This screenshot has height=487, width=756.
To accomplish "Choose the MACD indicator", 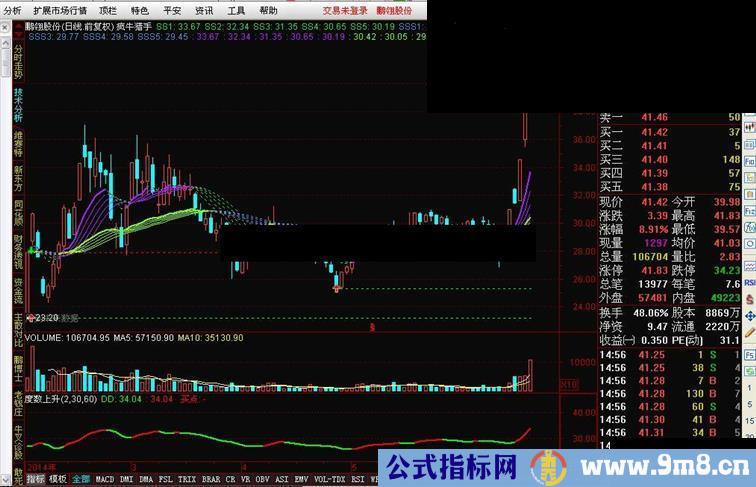I will (x=104, y=479).
